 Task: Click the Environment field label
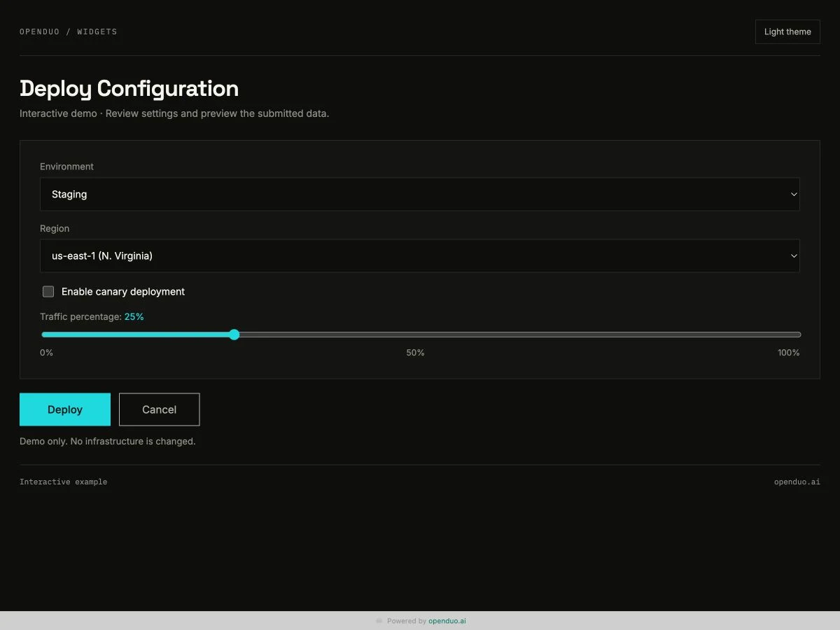click(66, 167)
